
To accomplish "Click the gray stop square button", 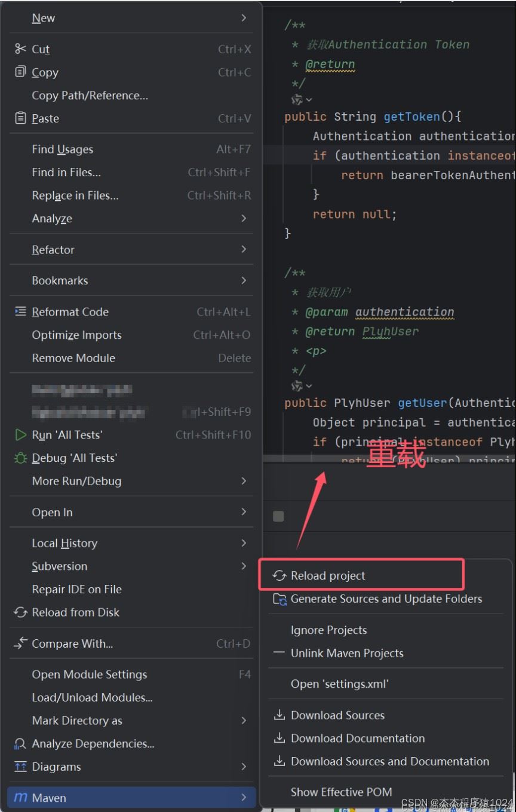I will point(278,516).
